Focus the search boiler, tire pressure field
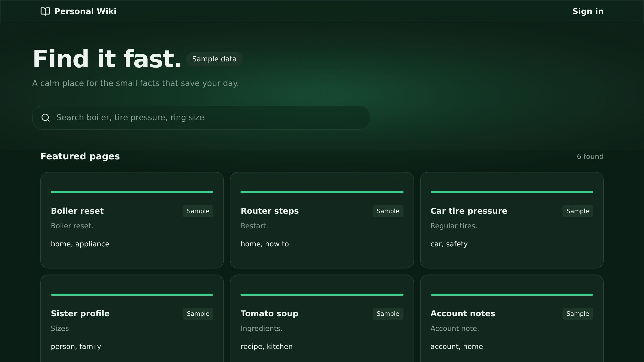Image resolution: width=644 pixels, height=362 pixels. coord(201,118)
